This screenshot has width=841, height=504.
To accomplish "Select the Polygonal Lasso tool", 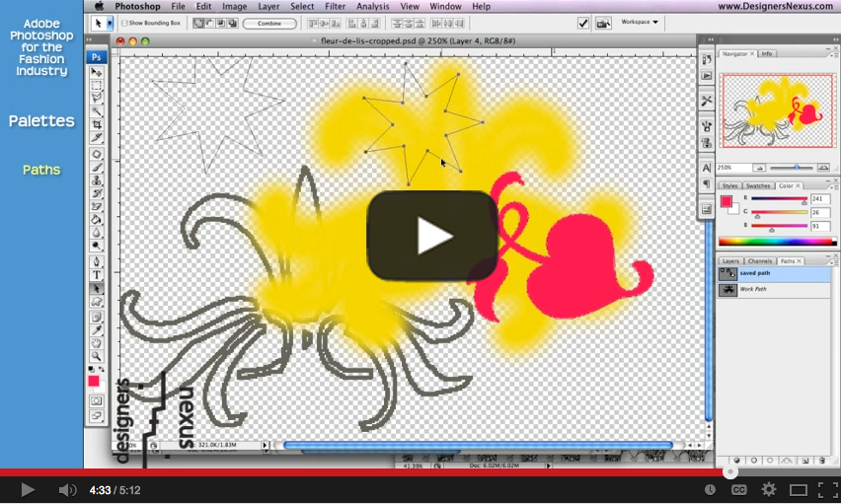I will [x=97, y=98].
